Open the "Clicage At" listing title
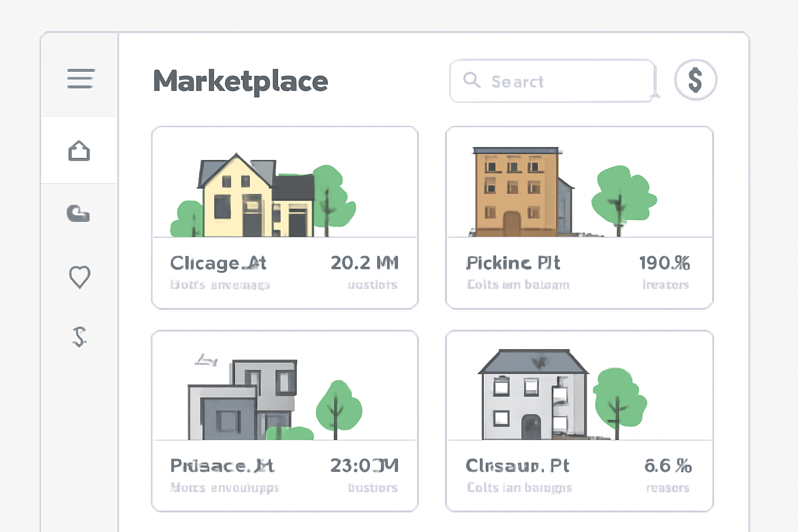 pyautogui.click(x=218, y=263)
